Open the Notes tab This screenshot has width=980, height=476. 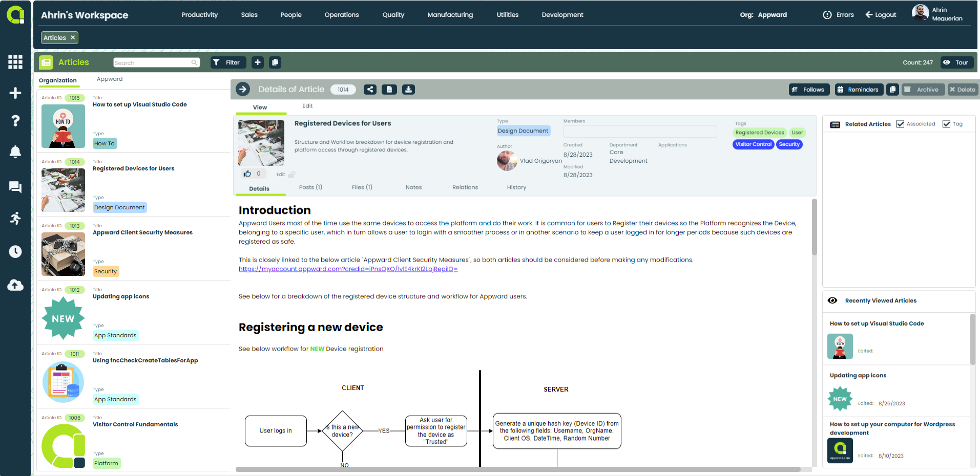[414, 187]
